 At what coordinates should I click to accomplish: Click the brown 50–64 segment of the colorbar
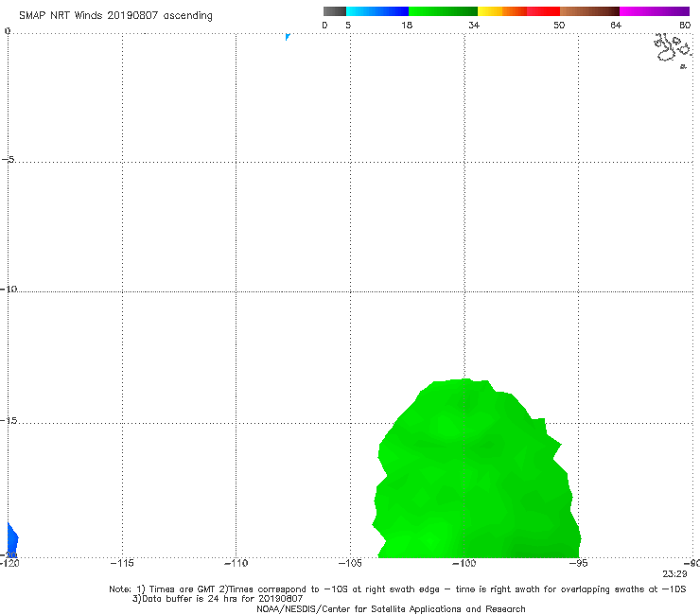point(589,11)
